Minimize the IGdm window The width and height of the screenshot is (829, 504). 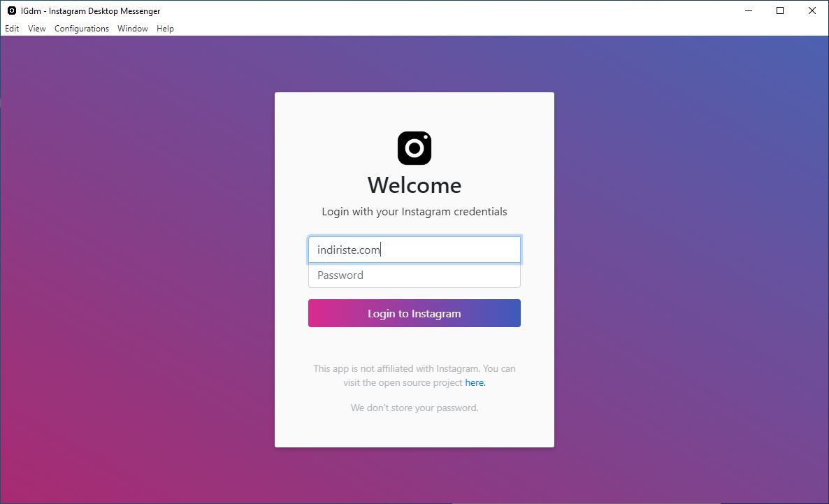pyautogui.click(x=748, y=10)
